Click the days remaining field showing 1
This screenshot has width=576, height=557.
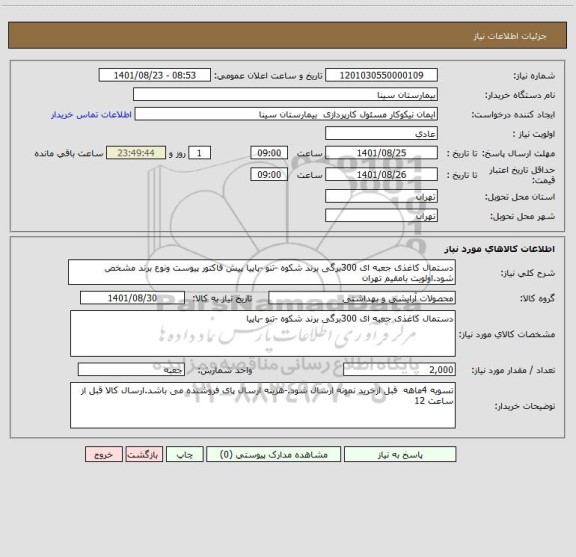199,153
